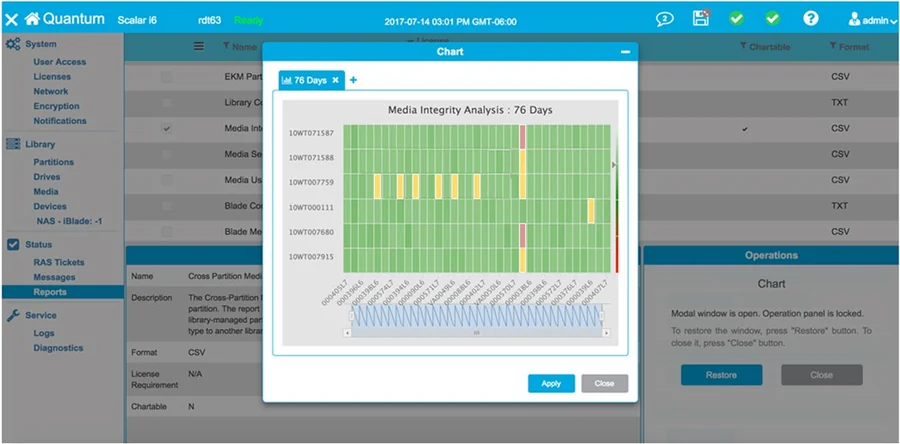Viewport: 900px width, 444px height.
Task: Open Devices under Library
Action: (50, 207)
